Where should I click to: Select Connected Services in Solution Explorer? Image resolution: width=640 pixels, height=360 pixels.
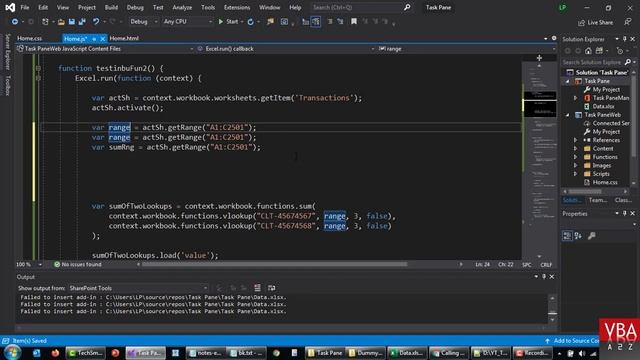point(611,123)
